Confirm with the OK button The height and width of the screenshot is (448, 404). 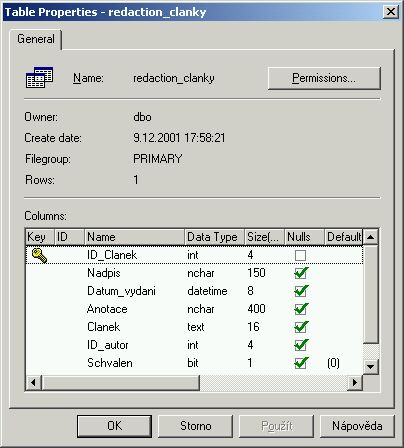114,426
